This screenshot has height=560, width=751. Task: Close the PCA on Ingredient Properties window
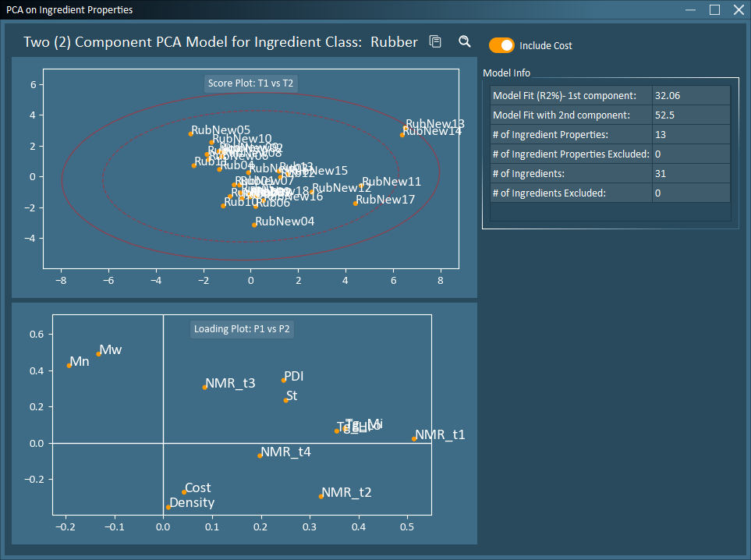(738, 10)
